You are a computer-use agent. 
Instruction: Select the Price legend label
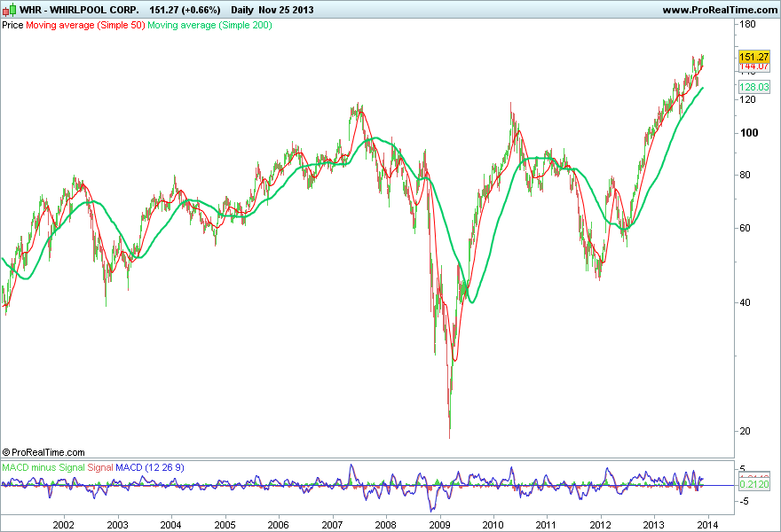coord(12,25)
